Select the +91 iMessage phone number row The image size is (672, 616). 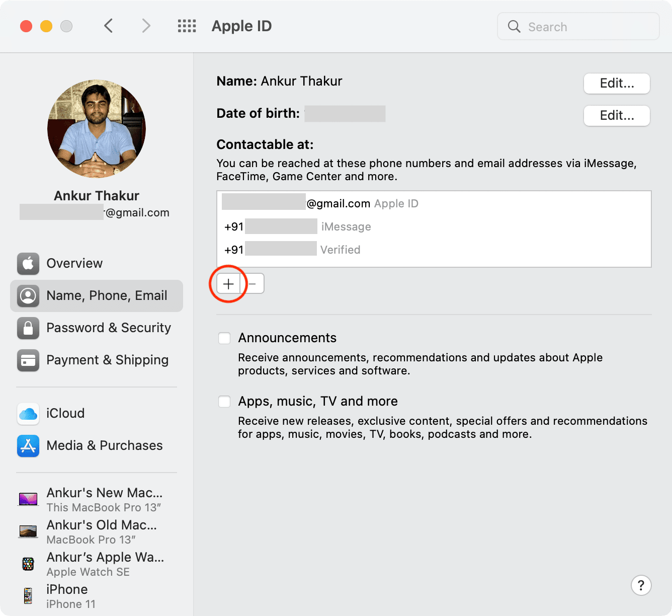pyautogui.click(x=434, y=226)
